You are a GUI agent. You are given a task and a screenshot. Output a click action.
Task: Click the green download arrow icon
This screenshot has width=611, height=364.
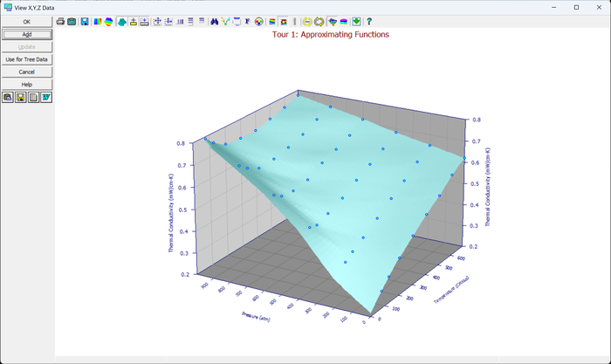[x=356, y=22]
